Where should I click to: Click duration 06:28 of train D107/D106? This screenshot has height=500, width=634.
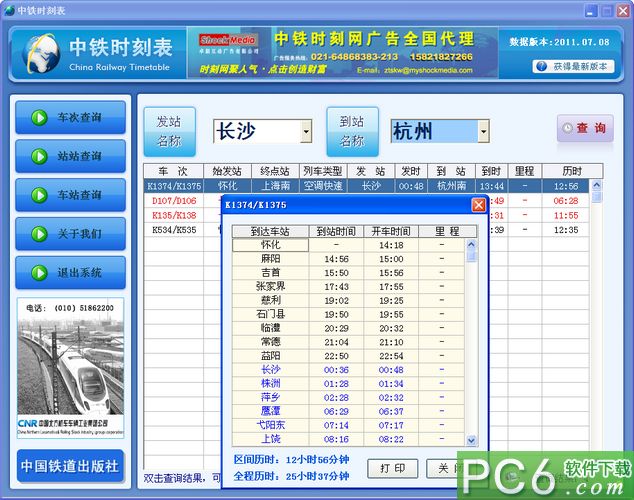click(566, 200)
